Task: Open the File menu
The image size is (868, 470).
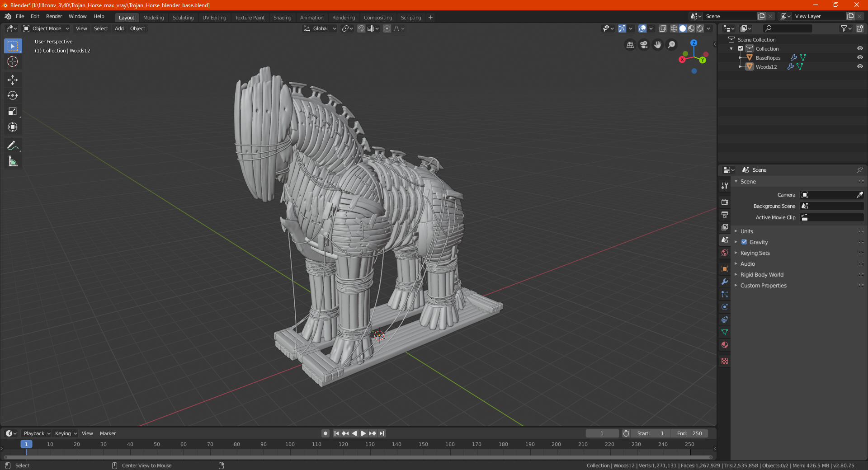Action: [20, 16]
